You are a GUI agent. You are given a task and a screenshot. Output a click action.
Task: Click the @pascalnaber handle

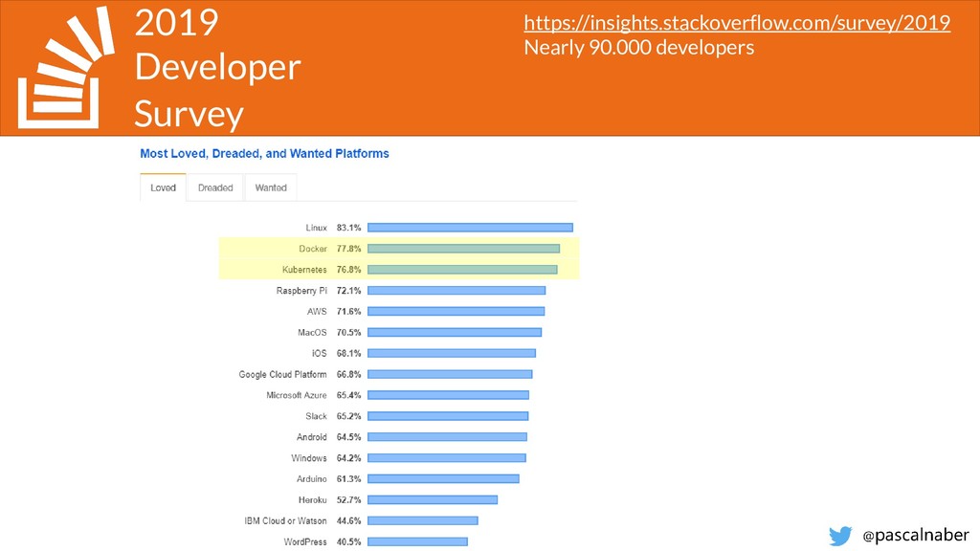pyautogui.click(x=916, y=536)
